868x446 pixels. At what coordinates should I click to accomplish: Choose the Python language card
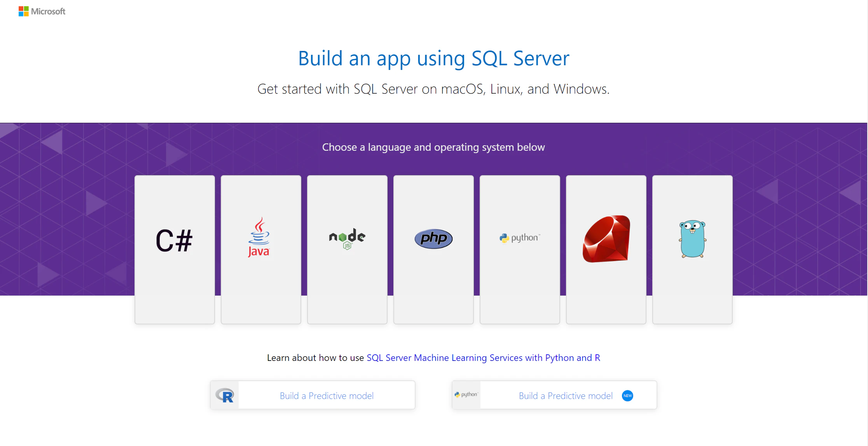pos(520,238)
